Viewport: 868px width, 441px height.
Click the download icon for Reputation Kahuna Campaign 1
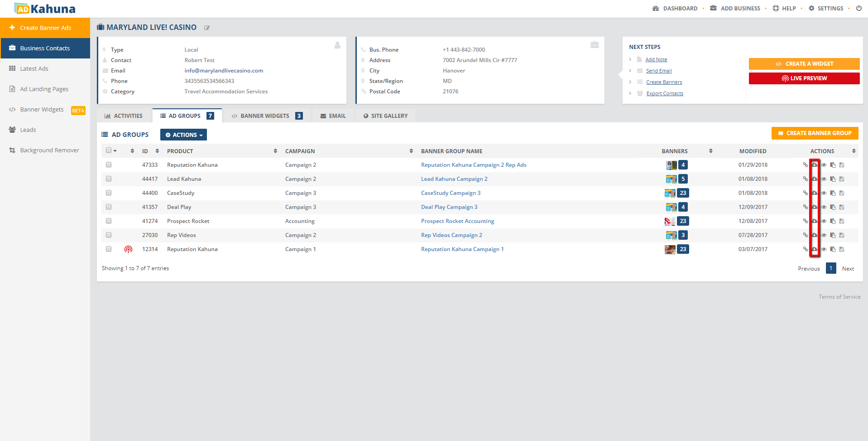[x=815, y=249]
